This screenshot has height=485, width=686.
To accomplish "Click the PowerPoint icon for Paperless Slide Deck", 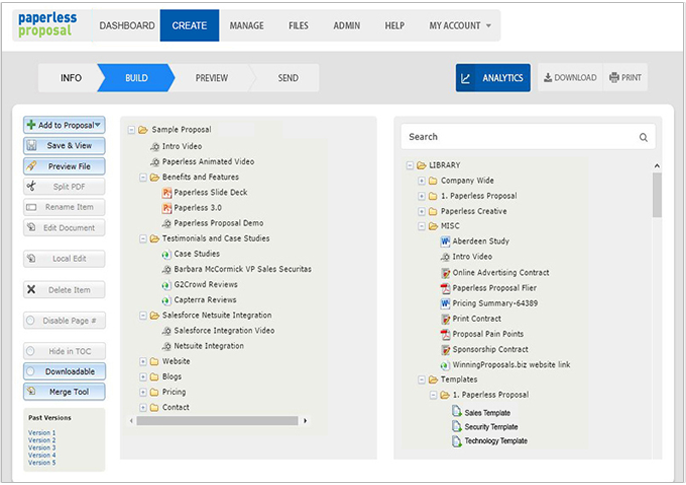I will [167, 192].
